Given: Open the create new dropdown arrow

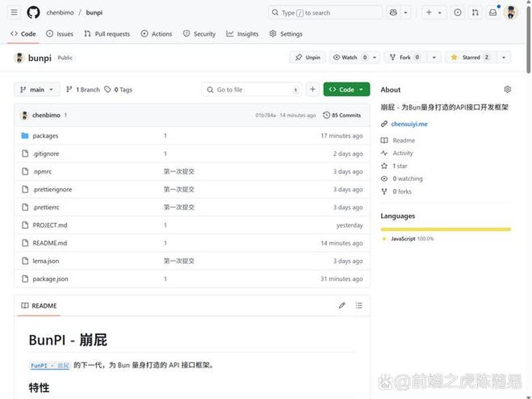Looking at the screenshot, I should (x=440, y=13).
